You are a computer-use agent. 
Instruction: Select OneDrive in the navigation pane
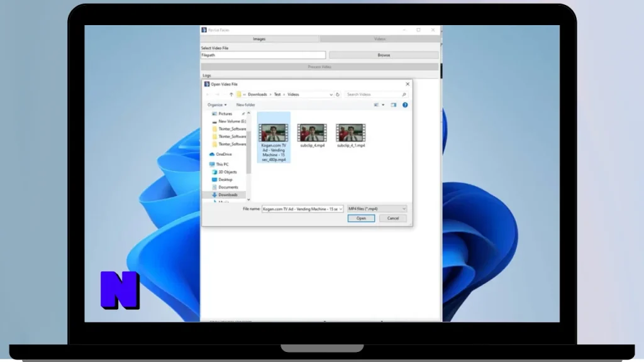point(221,155)
